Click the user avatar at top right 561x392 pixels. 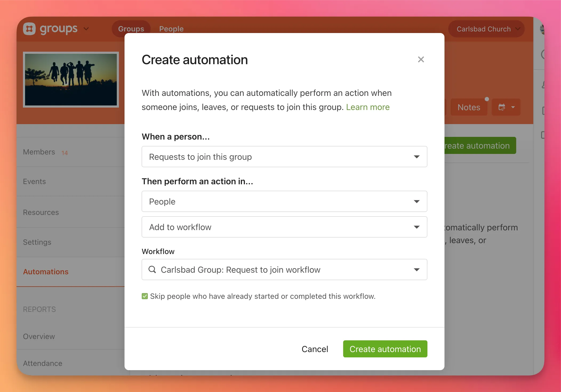point(542,29)
